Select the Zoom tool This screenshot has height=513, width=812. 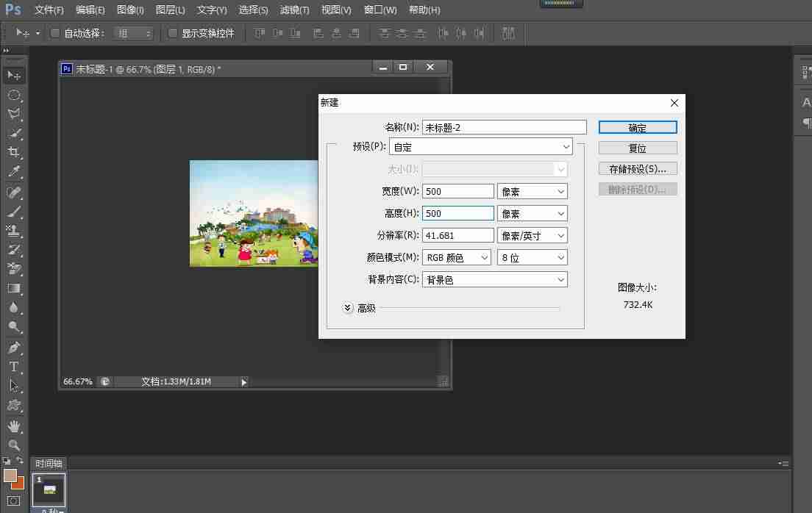[14, 445]
